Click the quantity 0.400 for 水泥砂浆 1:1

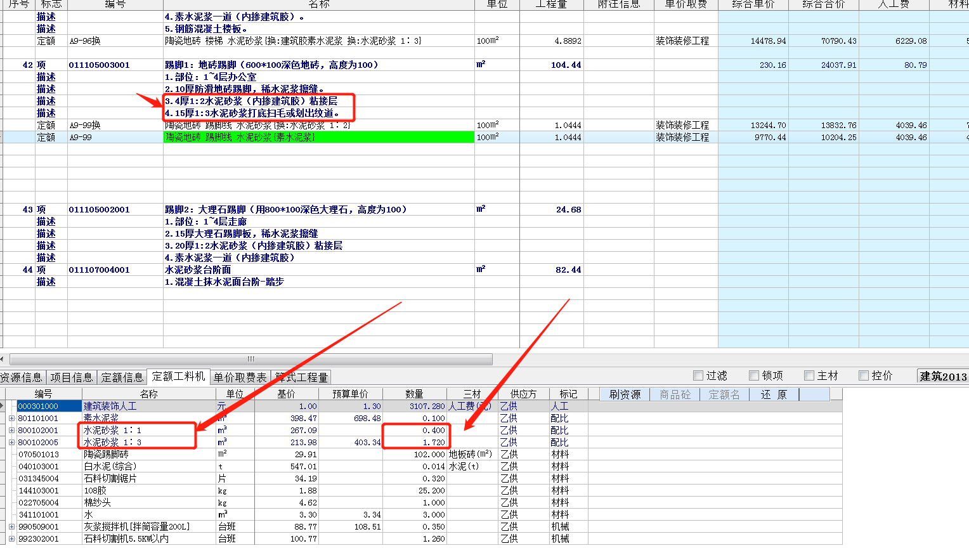434,431
